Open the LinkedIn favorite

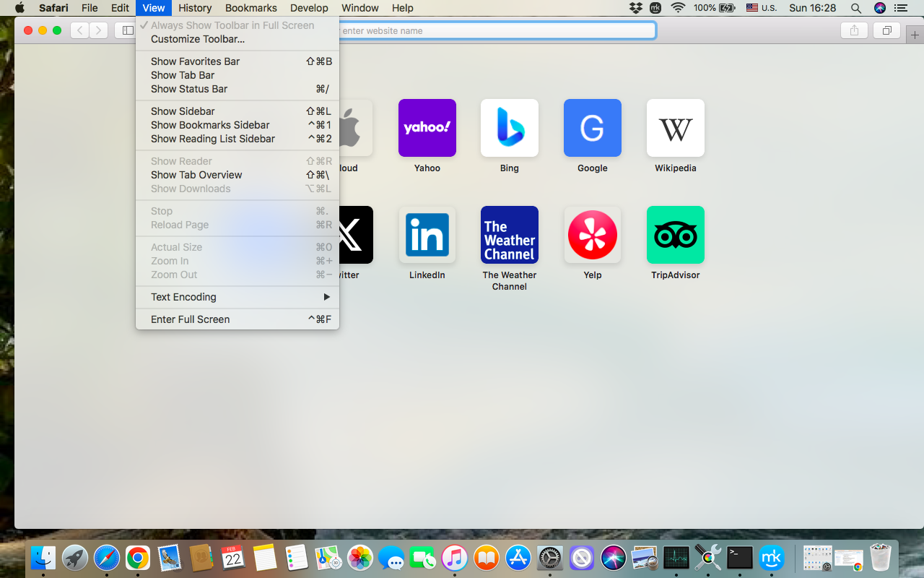coord(427,235)
